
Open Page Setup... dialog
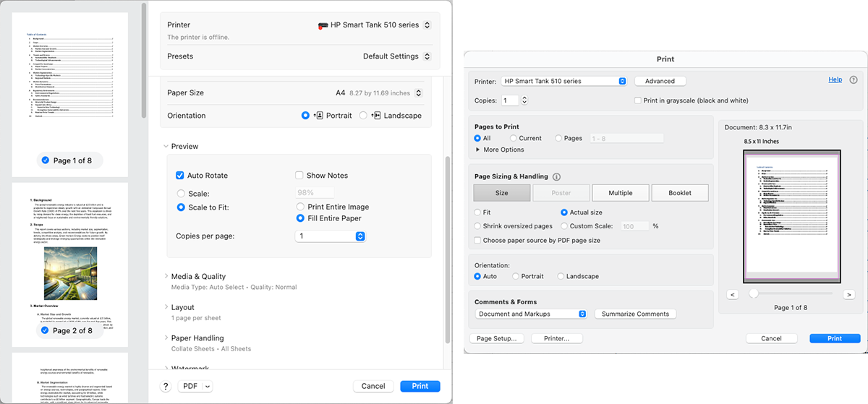(x=497, y=338)
